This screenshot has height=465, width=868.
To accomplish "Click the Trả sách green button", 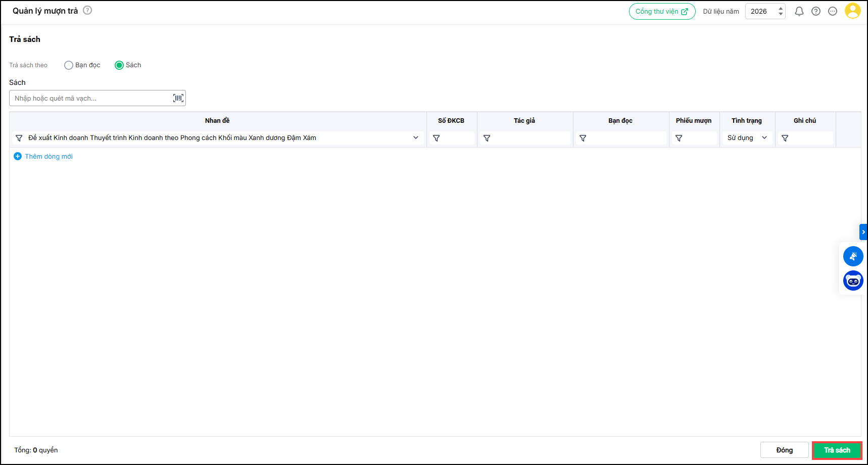I will [x=837, y=450].
